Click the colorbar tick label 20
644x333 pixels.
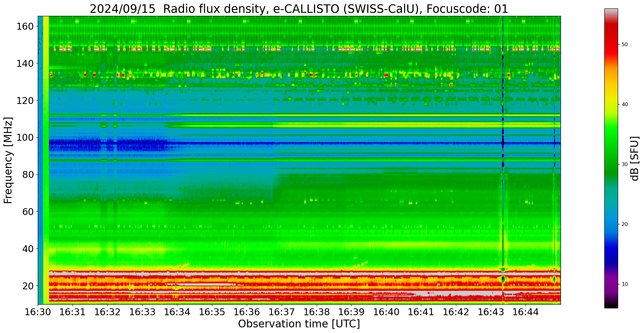coord(625,224)
